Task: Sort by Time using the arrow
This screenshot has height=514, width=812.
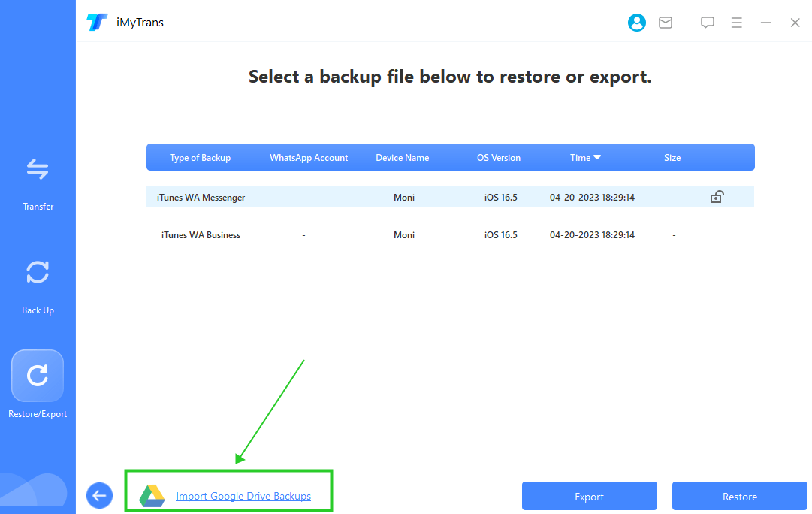Action: (x=597, y=157)
